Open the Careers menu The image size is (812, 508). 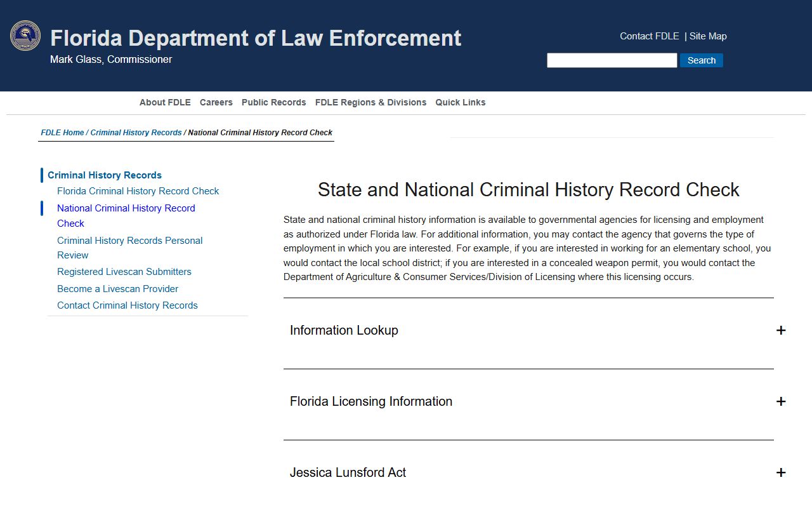216,102
